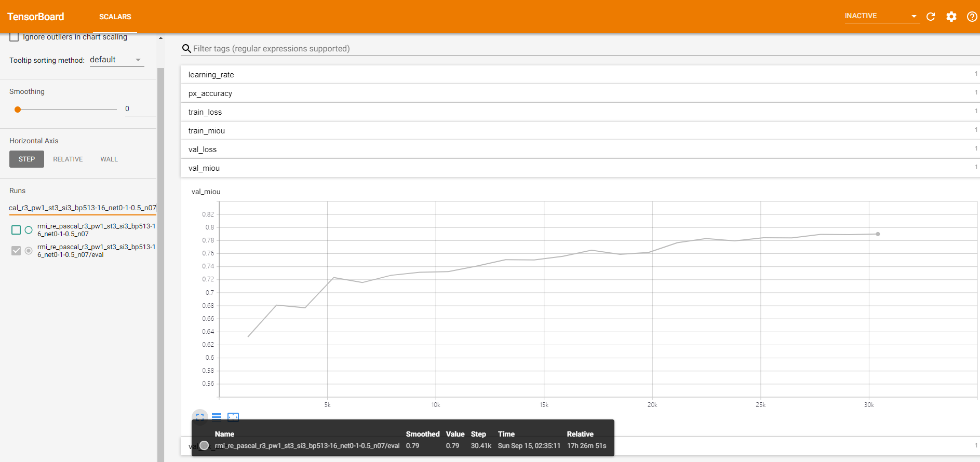Fit val_miou chart domain to data
980x462 pixels.
[233, 417]
